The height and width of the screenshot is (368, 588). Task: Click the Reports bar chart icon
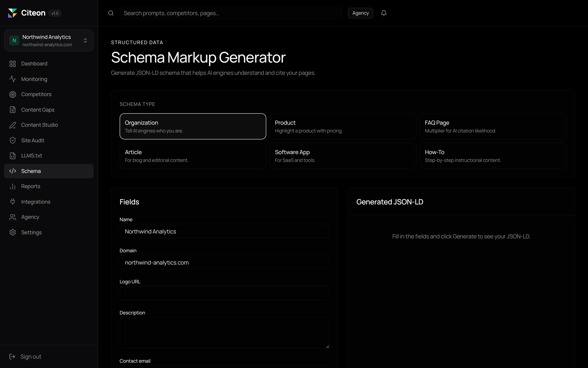[x=13, y=186]
